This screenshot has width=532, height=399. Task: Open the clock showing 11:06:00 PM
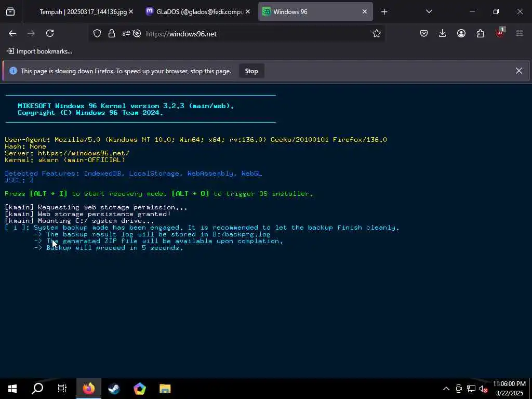coord(509,389)
